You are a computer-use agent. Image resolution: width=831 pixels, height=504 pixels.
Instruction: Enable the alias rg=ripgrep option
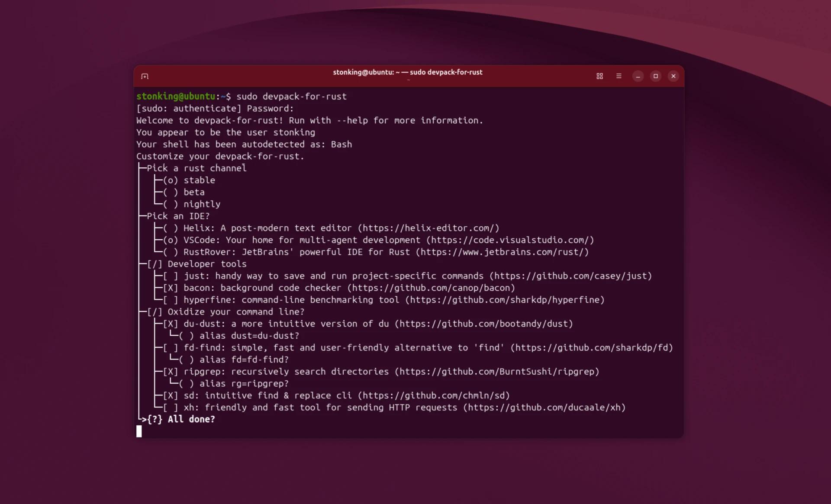point(187,384)
